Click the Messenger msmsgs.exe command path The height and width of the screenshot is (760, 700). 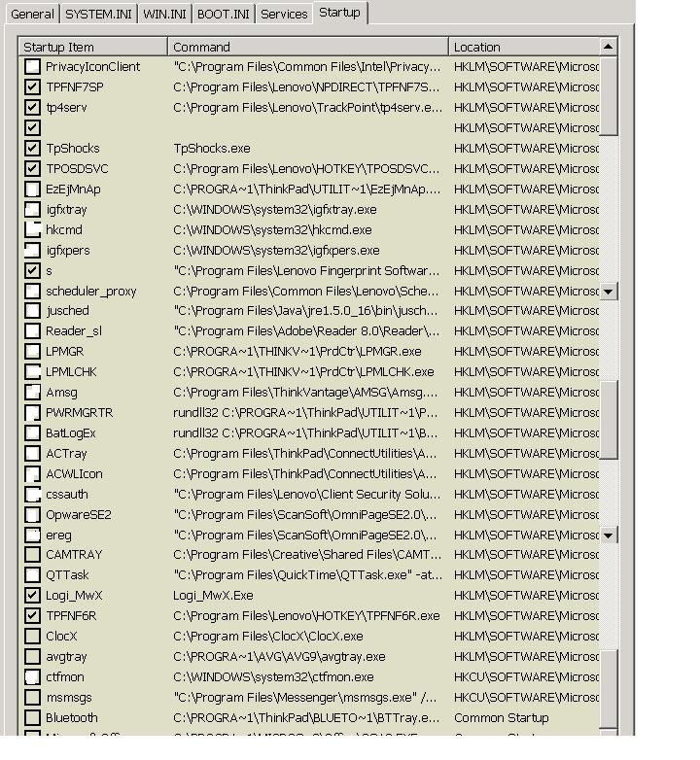pyautogui.click(x=305, y=697)
